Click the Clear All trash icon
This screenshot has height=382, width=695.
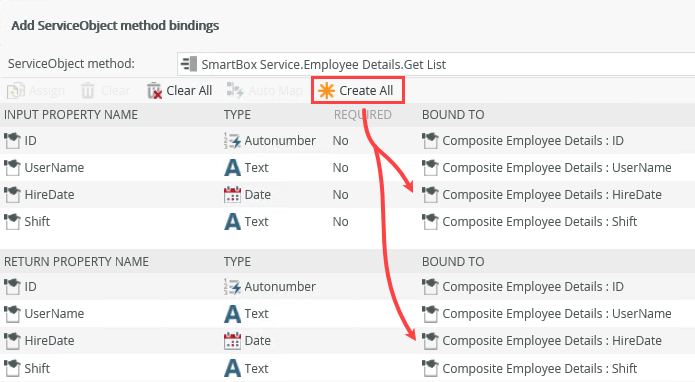(x=154, y=90)
